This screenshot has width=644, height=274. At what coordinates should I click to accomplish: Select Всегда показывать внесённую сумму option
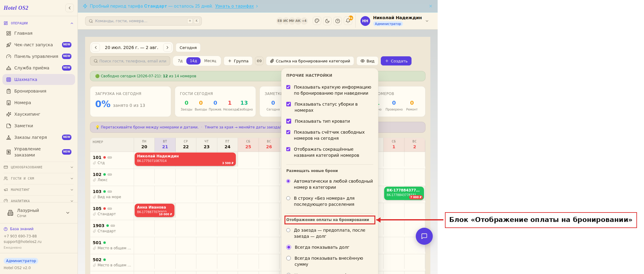click(x=289, y=258)
